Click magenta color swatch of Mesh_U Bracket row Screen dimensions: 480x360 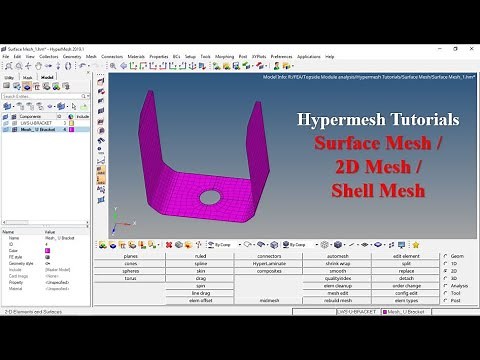click(71, 129)
